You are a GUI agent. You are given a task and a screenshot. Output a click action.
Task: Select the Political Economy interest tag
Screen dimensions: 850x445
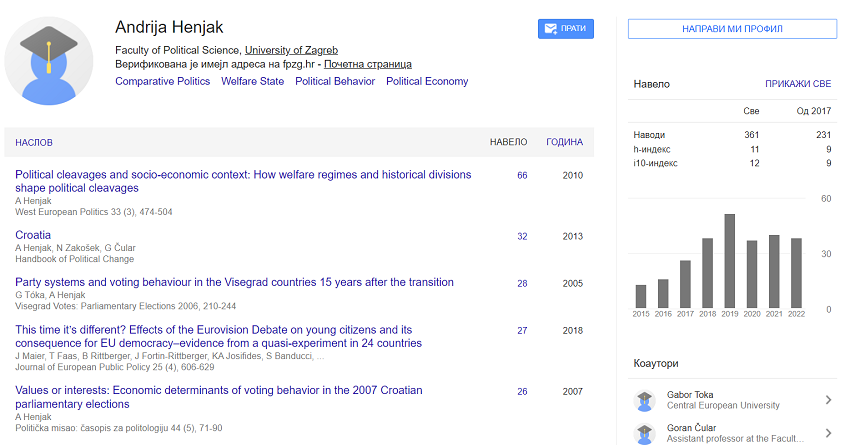(x=427, y=82)
